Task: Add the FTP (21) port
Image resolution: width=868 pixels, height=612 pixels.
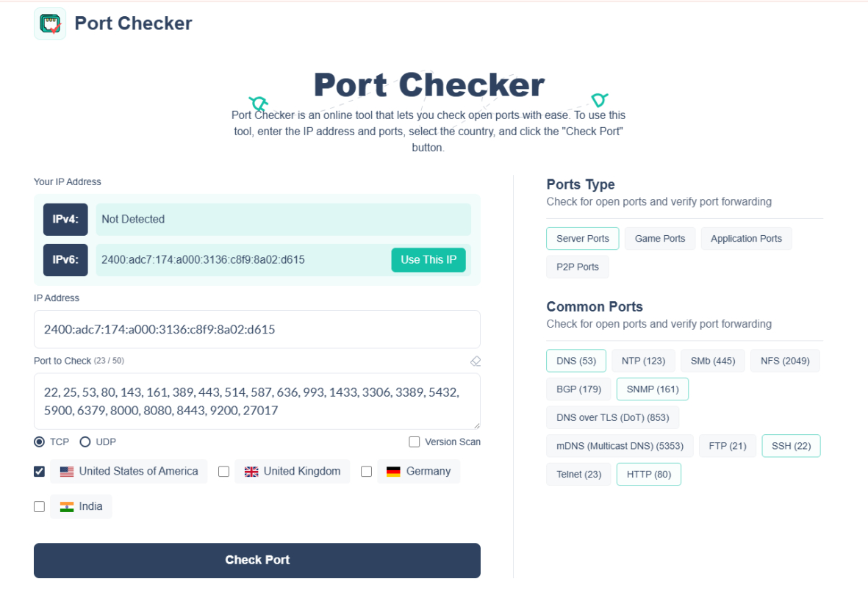Action: pos(728,446)
